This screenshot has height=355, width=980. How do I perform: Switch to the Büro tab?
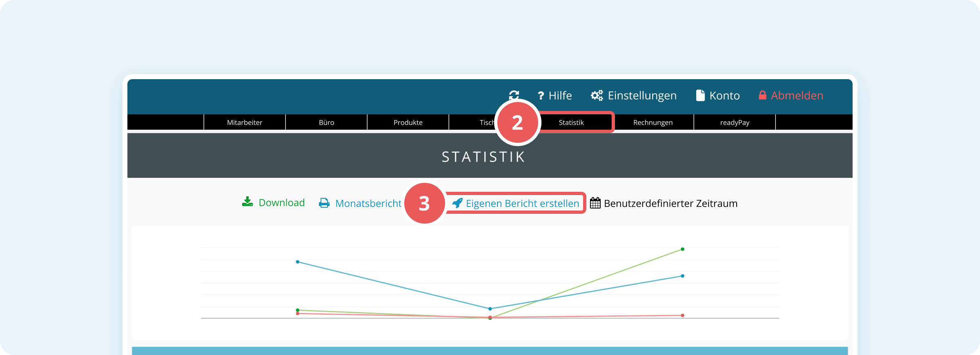326,122
